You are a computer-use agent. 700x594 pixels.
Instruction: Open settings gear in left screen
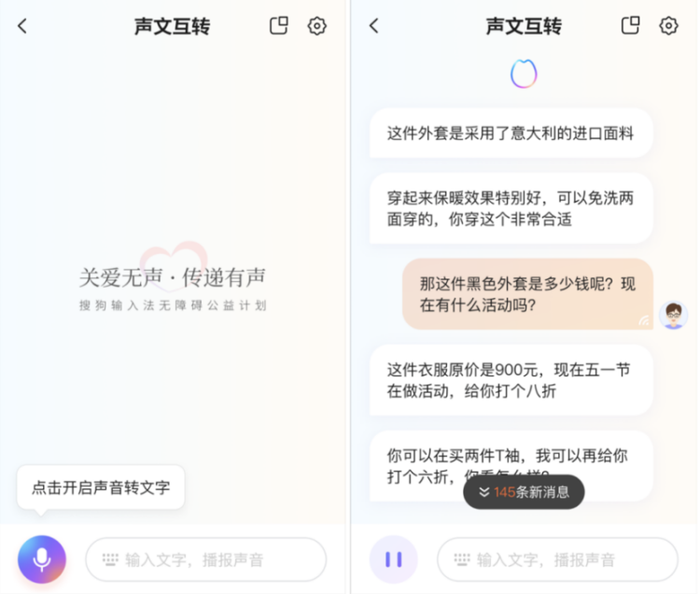coord(317,26)
